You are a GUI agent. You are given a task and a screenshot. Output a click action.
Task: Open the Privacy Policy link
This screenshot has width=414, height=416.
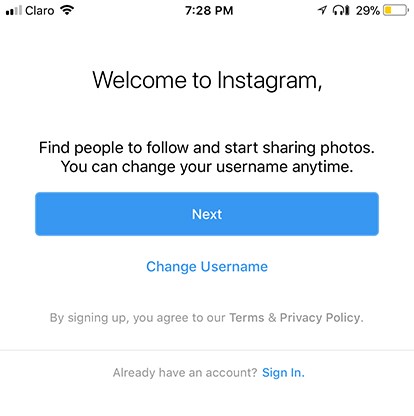pos(320,317)
